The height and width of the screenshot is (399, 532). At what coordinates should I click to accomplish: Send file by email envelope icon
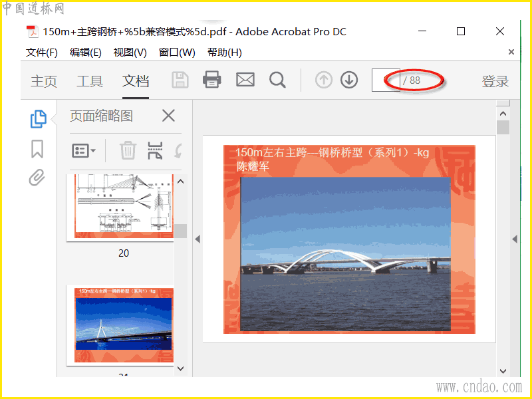click(245, 80)
